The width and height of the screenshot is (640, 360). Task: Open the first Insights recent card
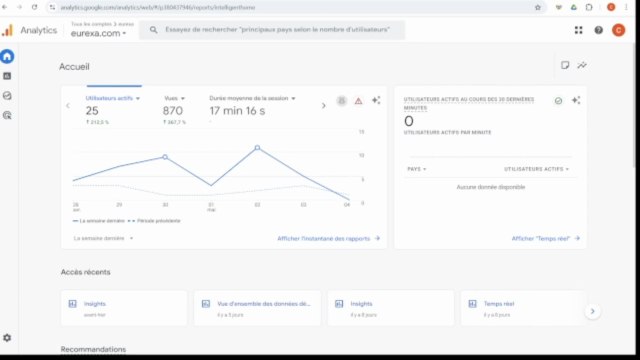124,308
